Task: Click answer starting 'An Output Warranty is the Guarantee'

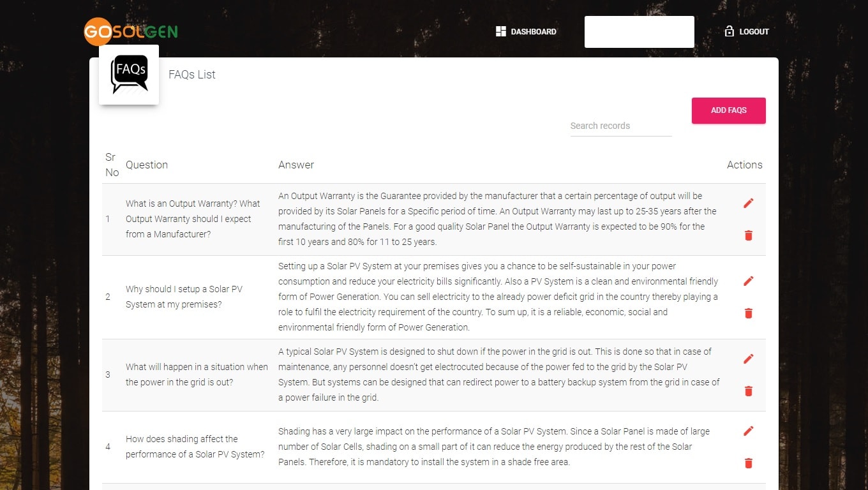Action: click(x=498, y=219)
